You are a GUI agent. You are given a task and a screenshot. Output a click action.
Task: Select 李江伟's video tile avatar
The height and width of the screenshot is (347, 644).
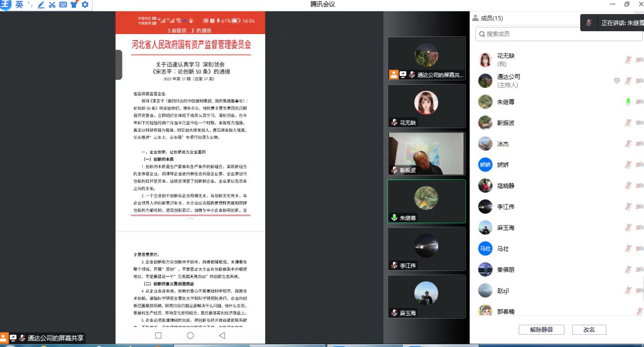coord(426,245)
